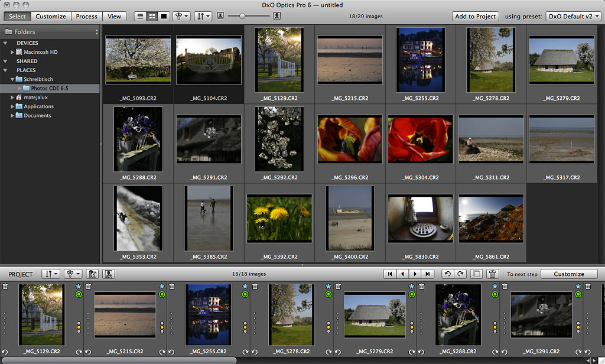The width and height of the screenshot is (605, 364).
Task: Rotate all project images left with toolbar arrow
Action: click(448, 274)
